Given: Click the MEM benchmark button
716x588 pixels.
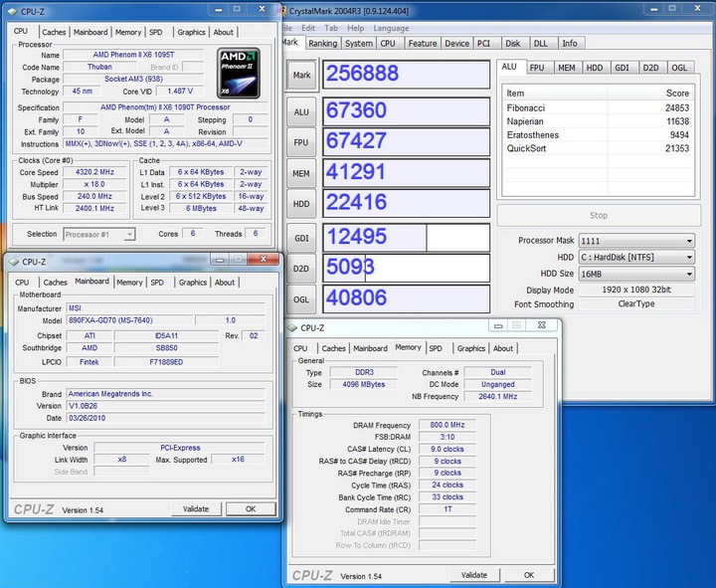Looking at the screenshot, I should 301,173.
